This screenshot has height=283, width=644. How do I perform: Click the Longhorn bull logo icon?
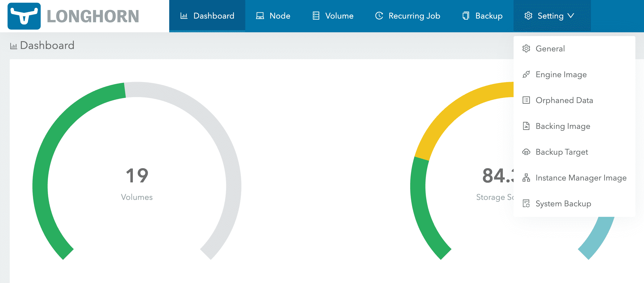[24, 16]
